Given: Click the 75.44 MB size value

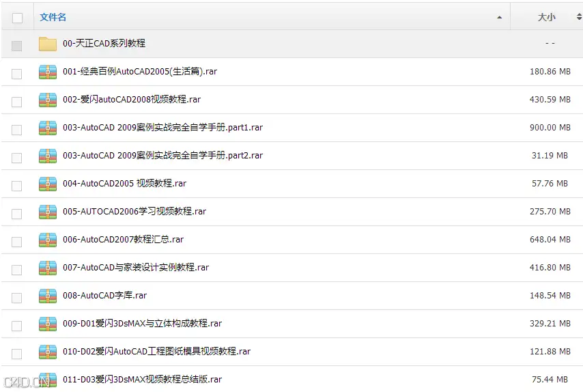Looking at the screenshot, I should coord(550,379).
